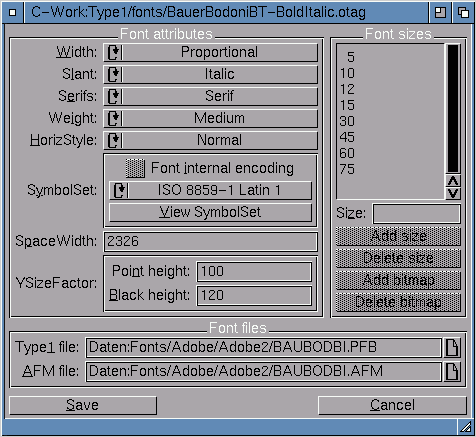The height and width of the screenshot is (437, 476).
Task: Cycle the Width option from Proportional
Action: coord(210,53)
